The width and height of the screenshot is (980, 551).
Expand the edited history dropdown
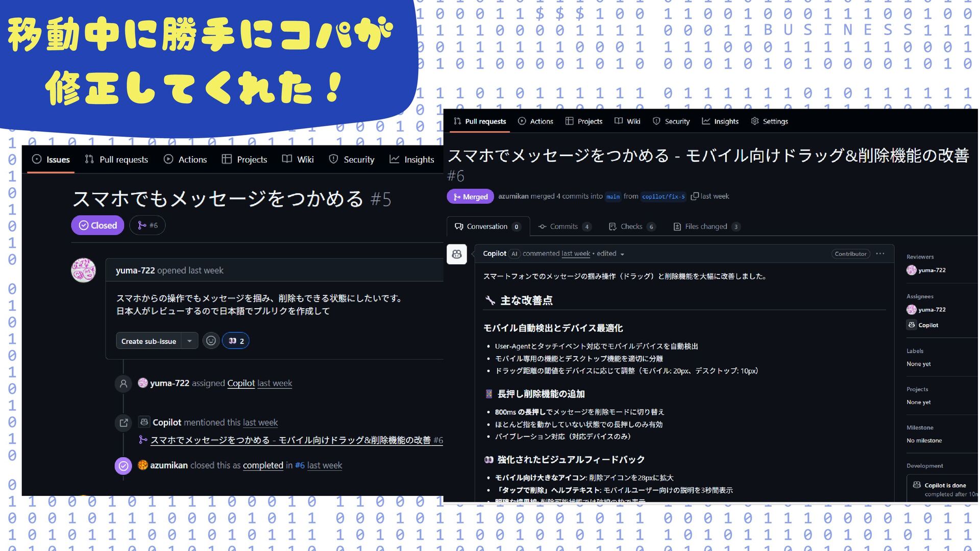pyautogui.click(x=610, y=254)
